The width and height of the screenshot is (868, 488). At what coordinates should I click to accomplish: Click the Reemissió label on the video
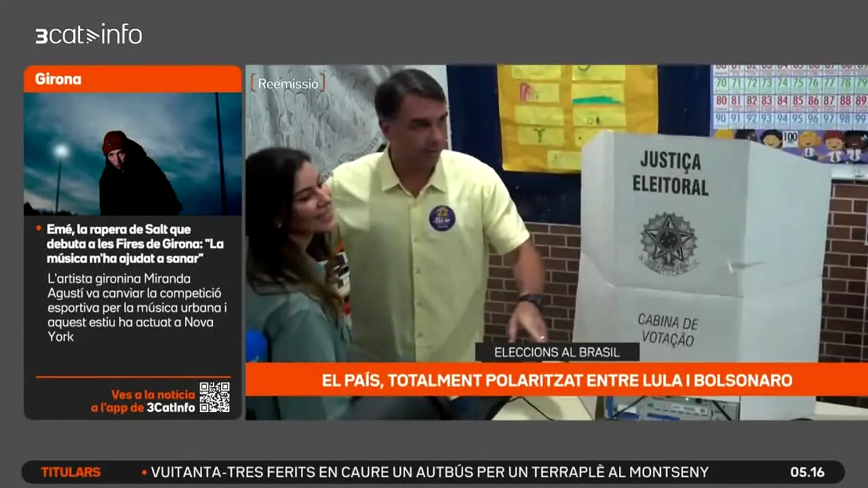[288, 83]
